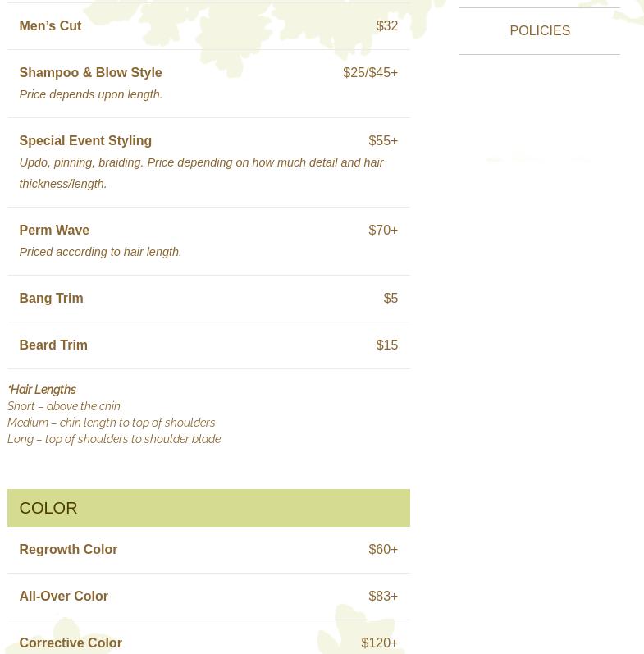Screen dimensions: 644x654
Task: Click the Special Event Styling heading
Action: tap(85, 141)
